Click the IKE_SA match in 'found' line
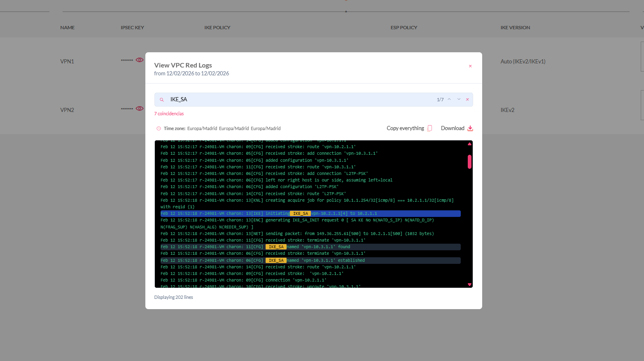The image size is (644, 361). (x=276, y=247)
